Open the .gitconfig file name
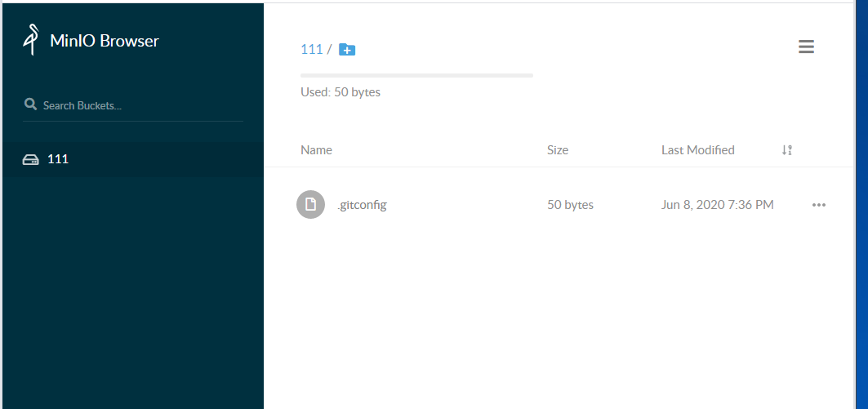 361,205
